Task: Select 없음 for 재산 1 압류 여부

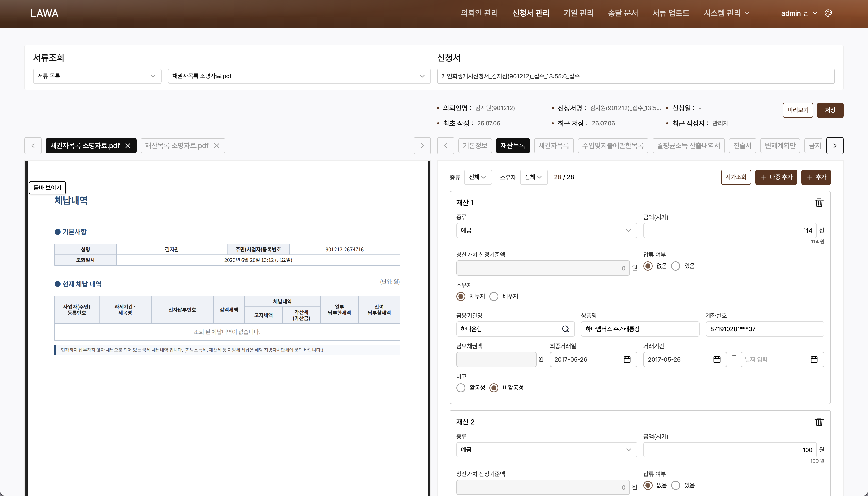Action: point(648,266)
